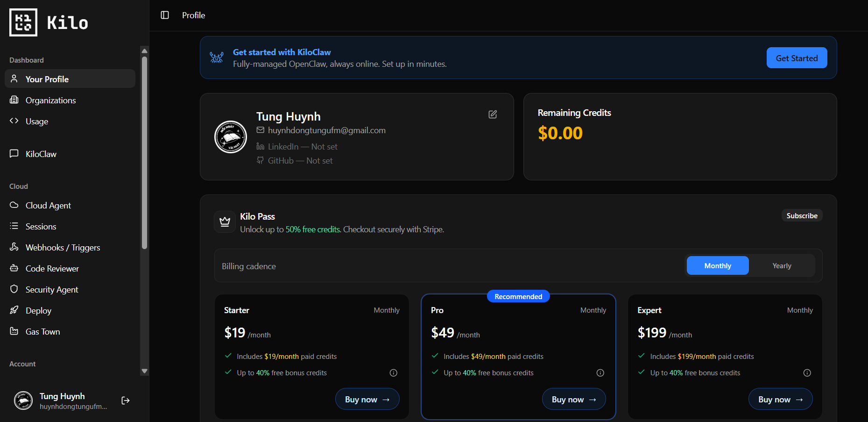Screen dimensions: 868x422
Task: Click '50% free credits' text
Action: pos(313,229)
